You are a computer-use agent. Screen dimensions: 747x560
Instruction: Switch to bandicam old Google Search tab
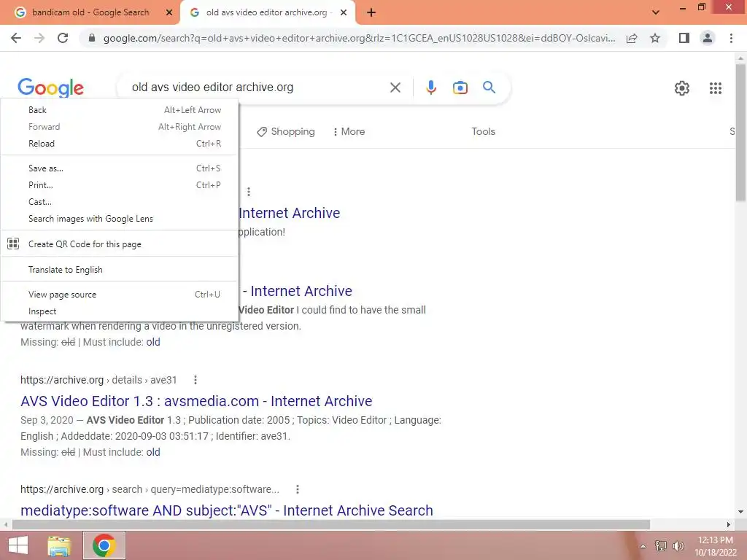tap(90, 12)
